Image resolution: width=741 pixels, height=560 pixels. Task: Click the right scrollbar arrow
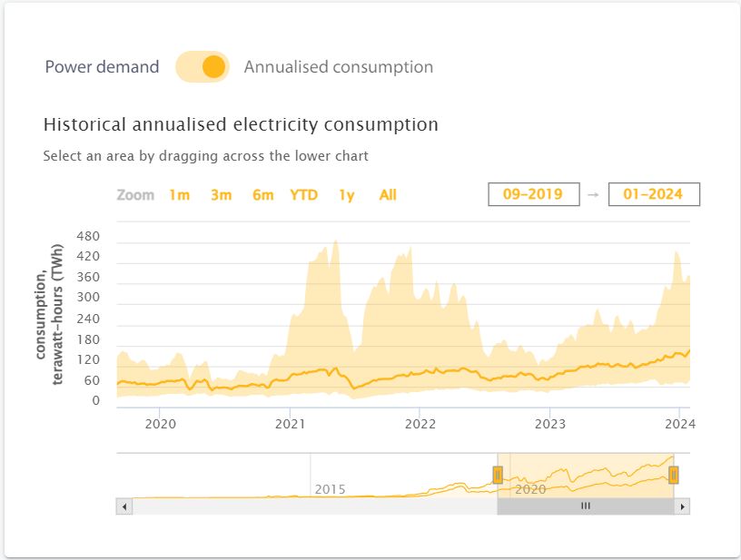(683, 506)
